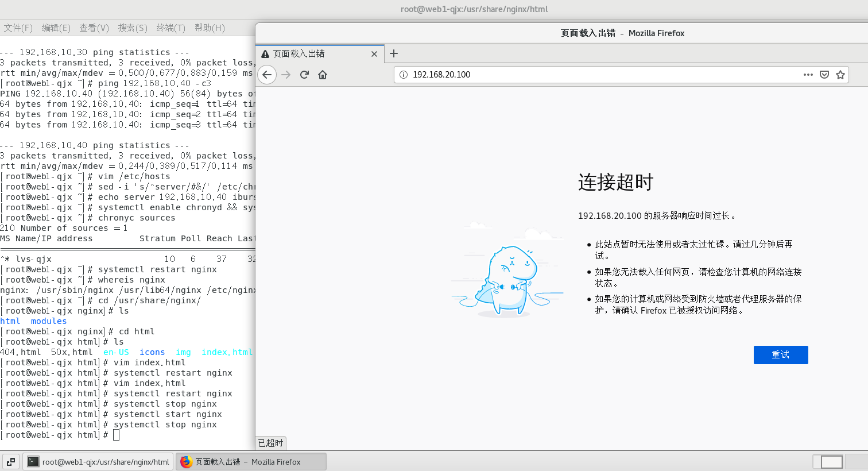Close the 页面载入出错 tab
The image size is (868, 471).
coord(374,54)
